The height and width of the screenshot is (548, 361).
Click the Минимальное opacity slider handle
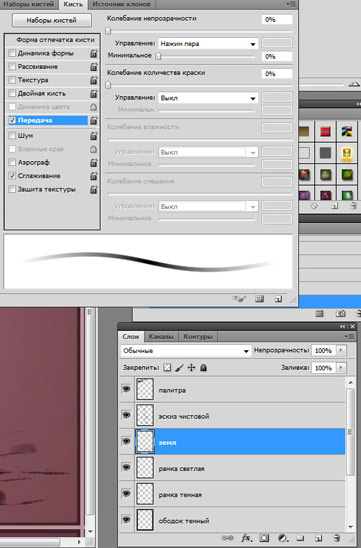(158, 56)
